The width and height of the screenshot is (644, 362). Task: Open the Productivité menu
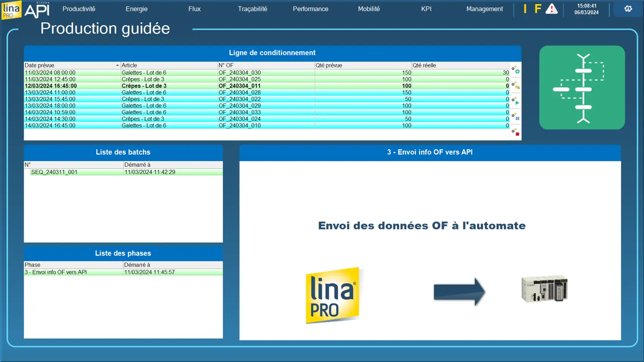pos(79,9)
